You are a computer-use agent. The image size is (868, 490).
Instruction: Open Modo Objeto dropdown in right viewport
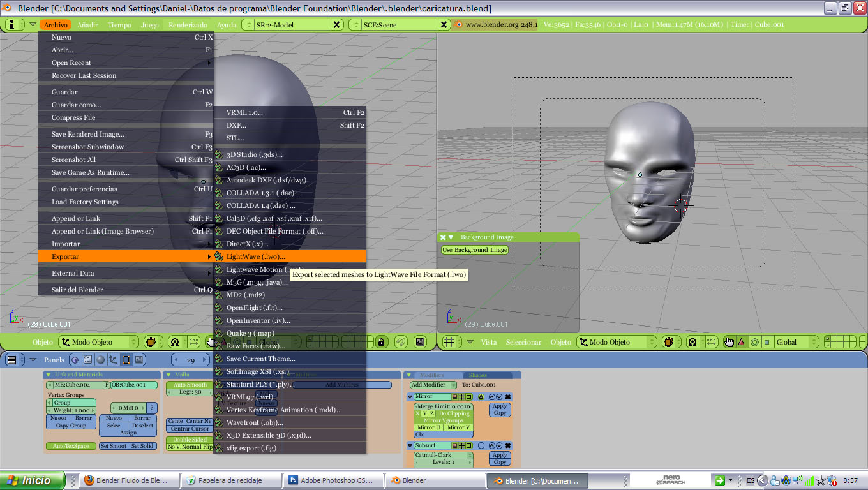tap(617, 342)
